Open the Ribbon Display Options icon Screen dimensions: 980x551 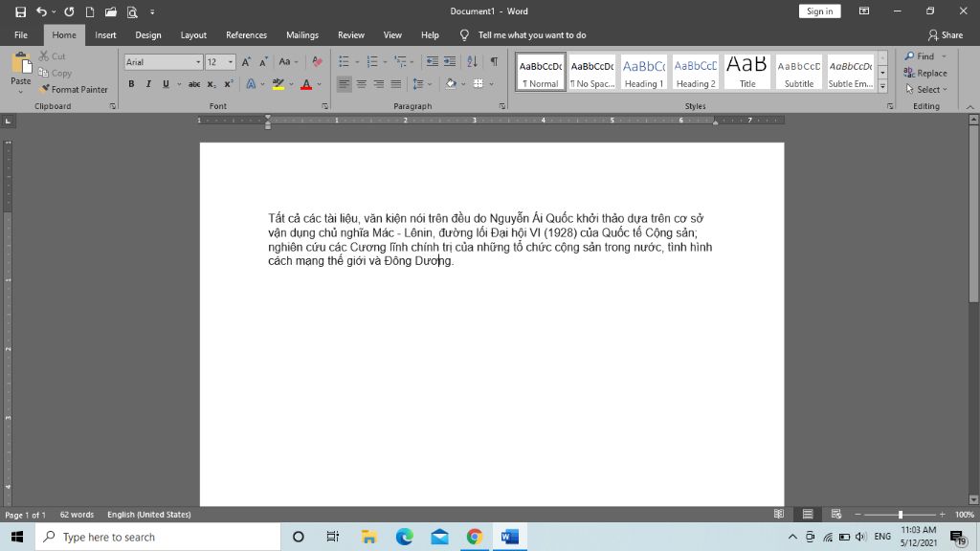click(864, 11)
